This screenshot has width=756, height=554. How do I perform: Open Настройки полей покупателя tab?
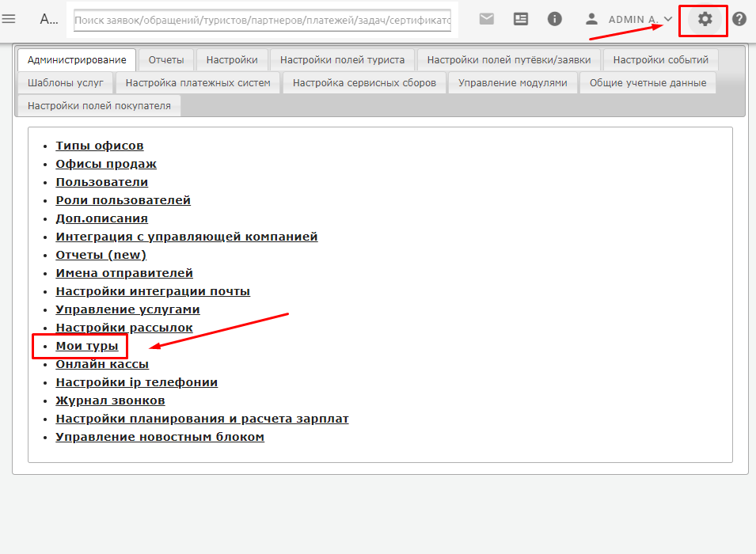(x=99, y=105)
